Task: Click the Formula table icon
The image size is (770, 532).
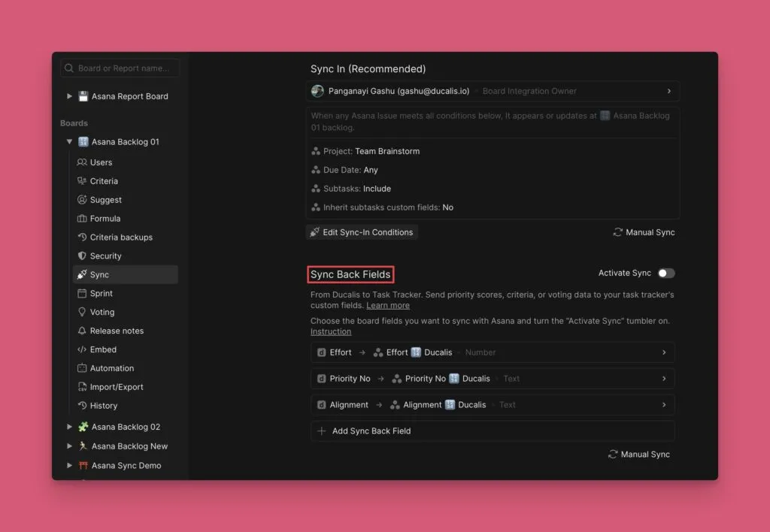Action: [83, 219]
